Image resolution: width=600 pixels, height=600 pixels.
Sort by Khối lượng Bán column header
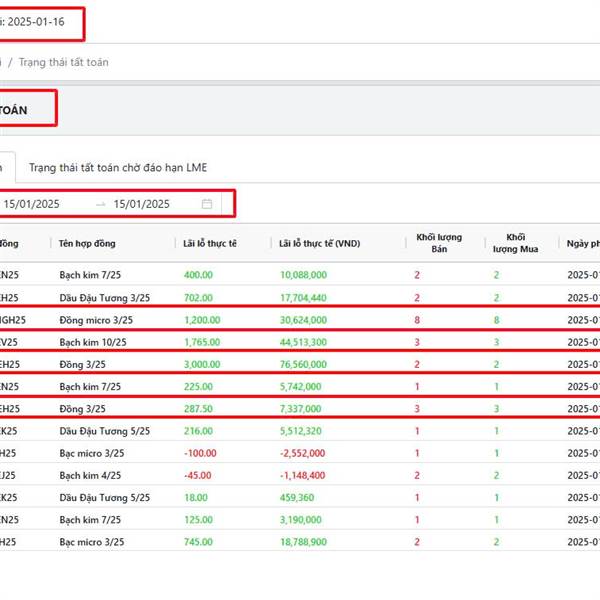(439, 243)
